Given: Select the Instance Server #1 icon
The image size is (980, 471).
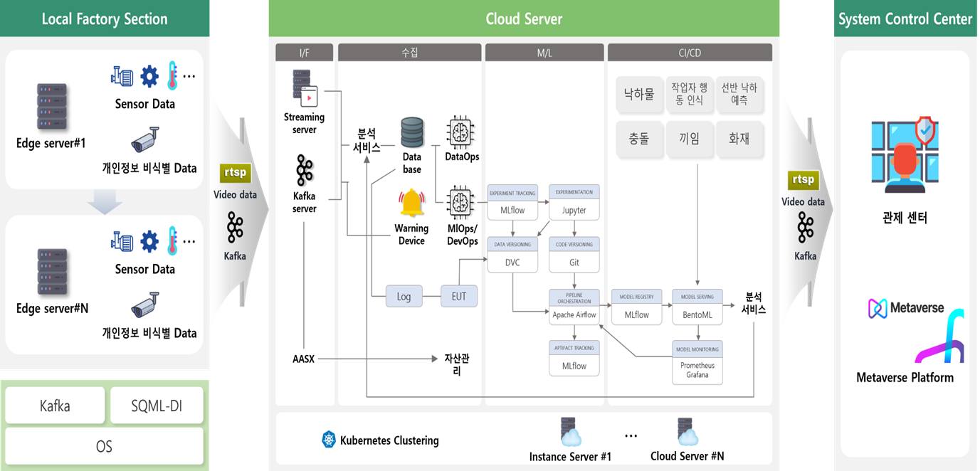Looking at the screenshot, I should point(569,432).
